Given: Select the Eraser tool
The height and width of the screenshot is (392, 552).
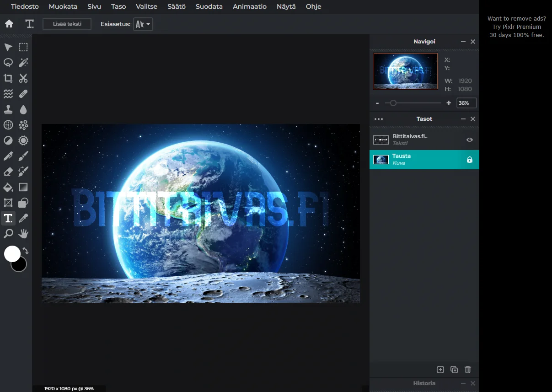Looking at the screenshot, I should (8, 172).
